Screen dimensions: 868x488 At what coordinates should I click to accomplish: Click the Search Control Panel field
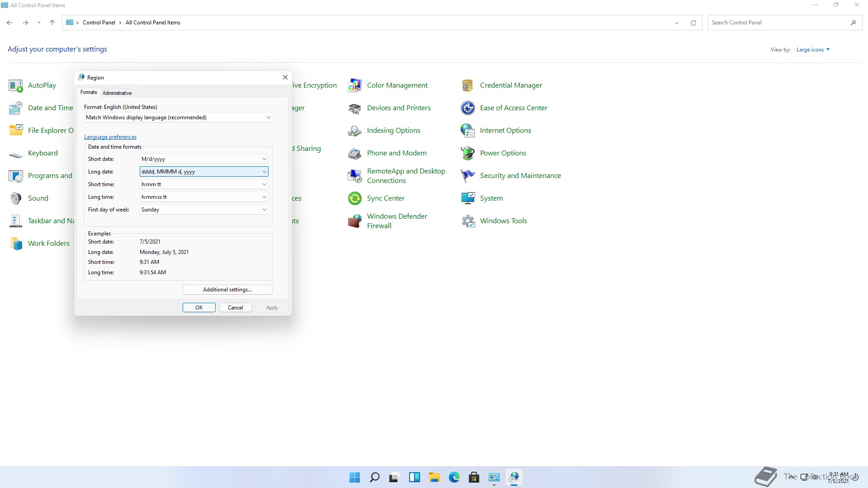click(x=778, y=23)
